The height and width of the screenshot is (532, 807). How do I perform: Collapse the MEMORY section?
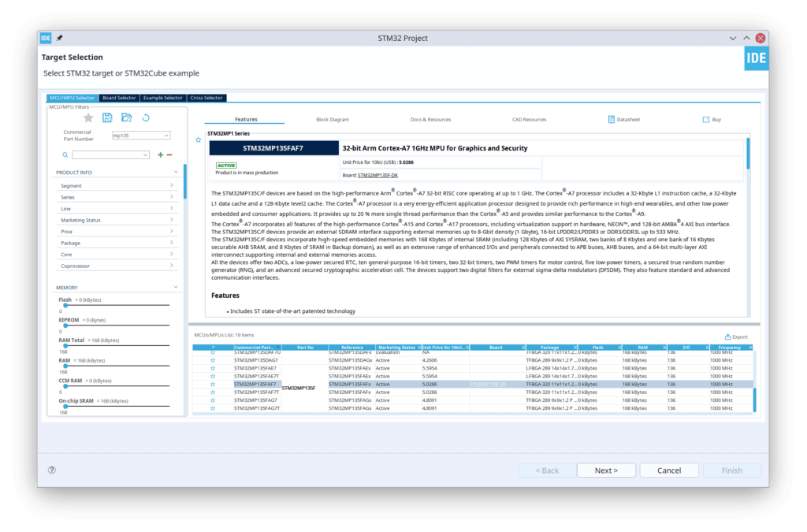176,287
